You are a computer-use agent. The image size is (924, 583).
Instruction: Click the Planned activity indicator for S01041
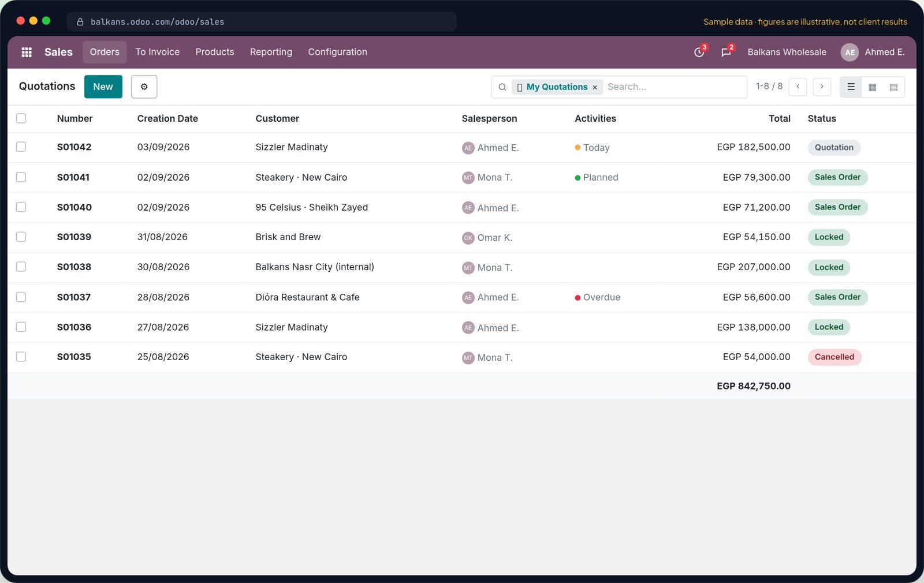(x=597, y=177)
